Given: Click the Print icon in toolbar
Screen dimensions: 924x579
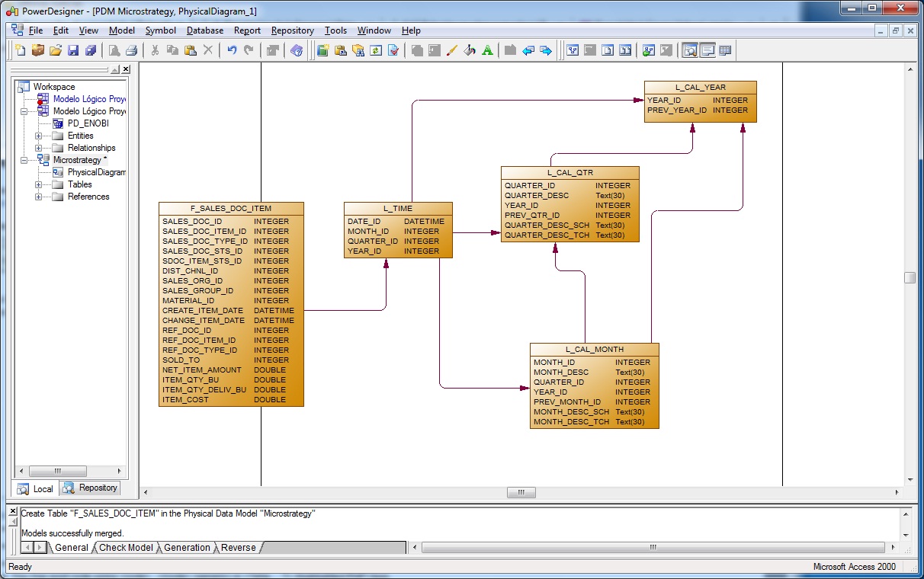Looking at the screenshot, I should tap(131, 50).
